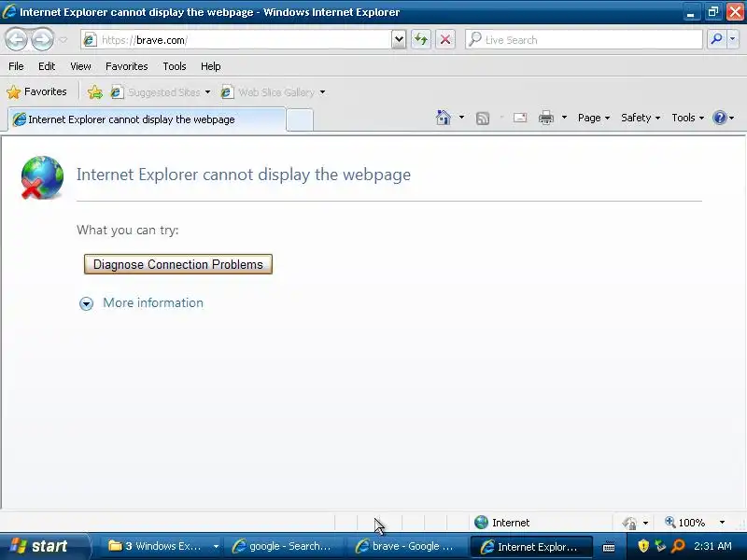Run search with the magnifier button
The height and width of the screenshot is (560, 747).
[x=716, y=39]
